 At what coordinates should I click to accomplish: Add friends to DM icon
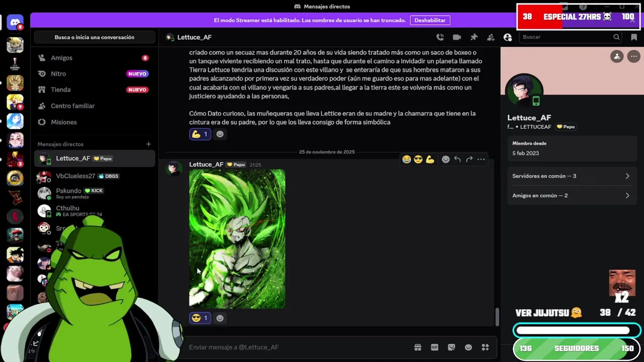(491, 37)
